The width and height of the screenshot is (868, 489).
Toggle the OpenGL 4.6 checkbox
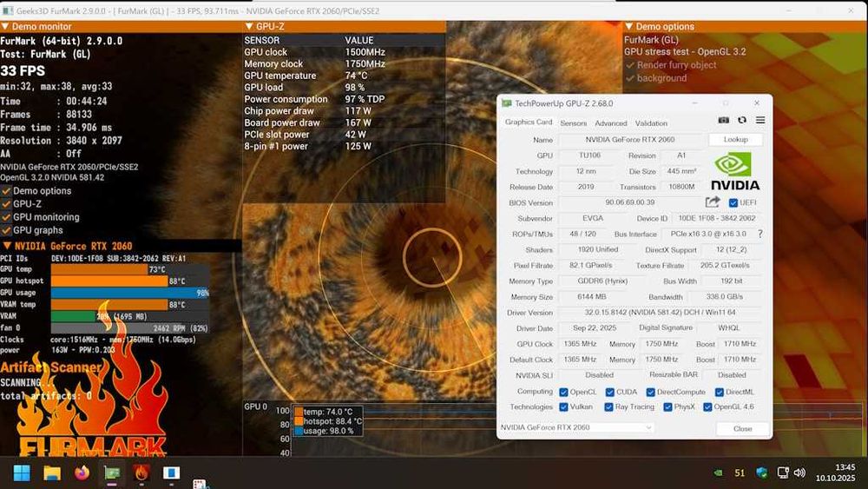point(707,407)
